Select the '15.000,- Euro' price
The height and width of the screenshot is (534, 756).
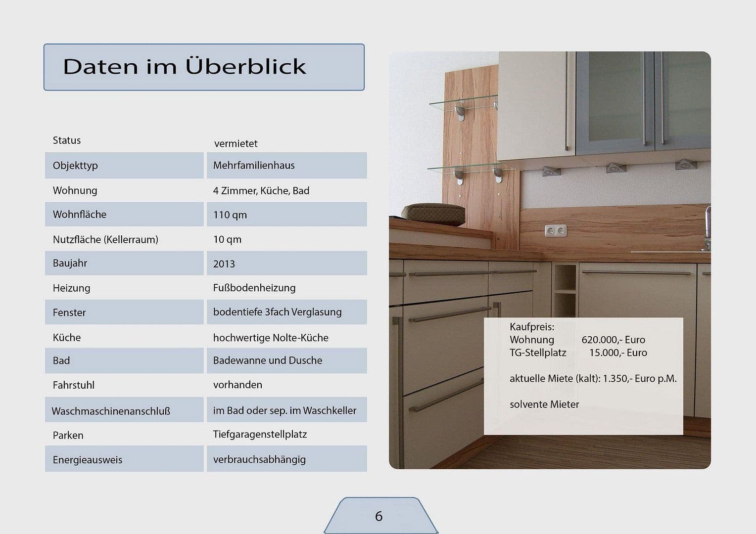(618, 353)
